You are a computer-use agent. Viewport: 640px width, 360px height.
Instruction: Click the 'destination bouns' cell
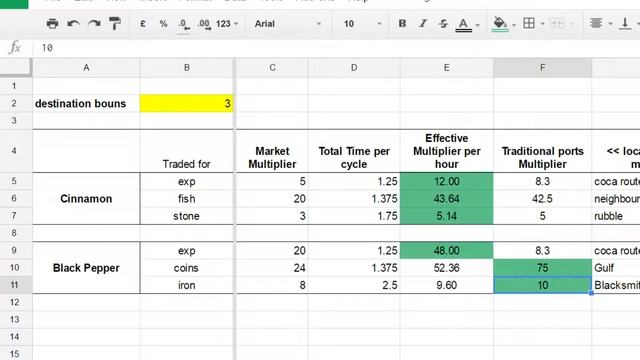(86, 103)
